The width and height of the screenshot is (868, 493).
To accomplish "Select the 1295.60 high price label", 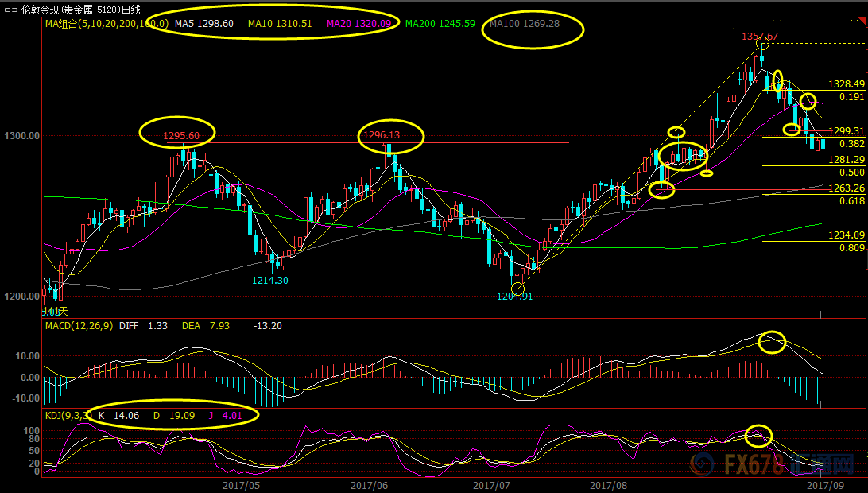I will pyautogui.click(x=186, y=136).
